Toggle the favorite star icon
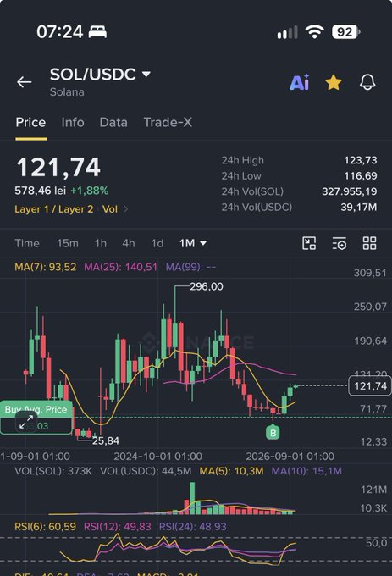The height and width of the screenshot is (576, 392). coord(334,82)
